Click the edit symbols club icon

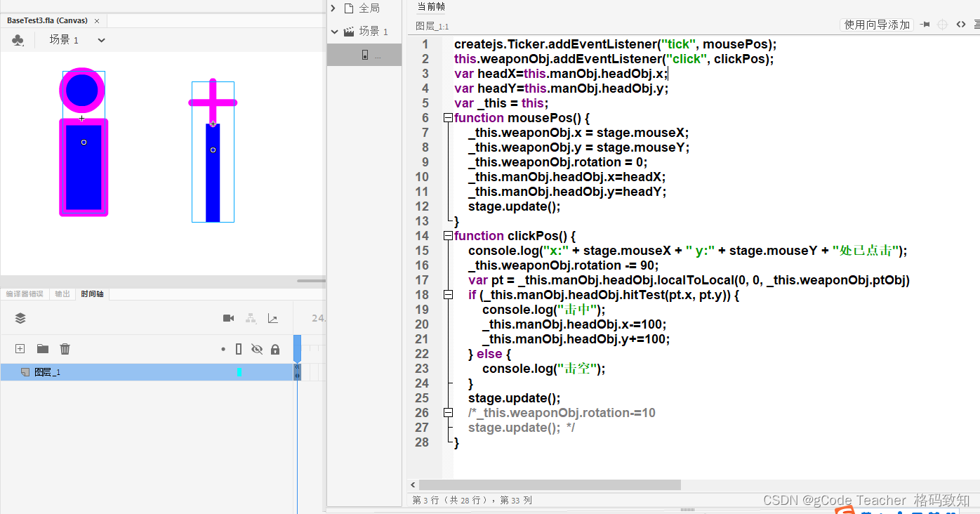[18, 40]
